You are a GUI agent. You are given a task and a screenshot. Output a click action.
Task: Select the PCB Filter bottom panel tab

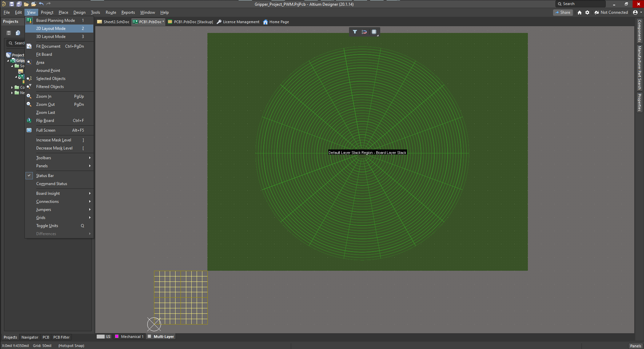pos(61,337)
